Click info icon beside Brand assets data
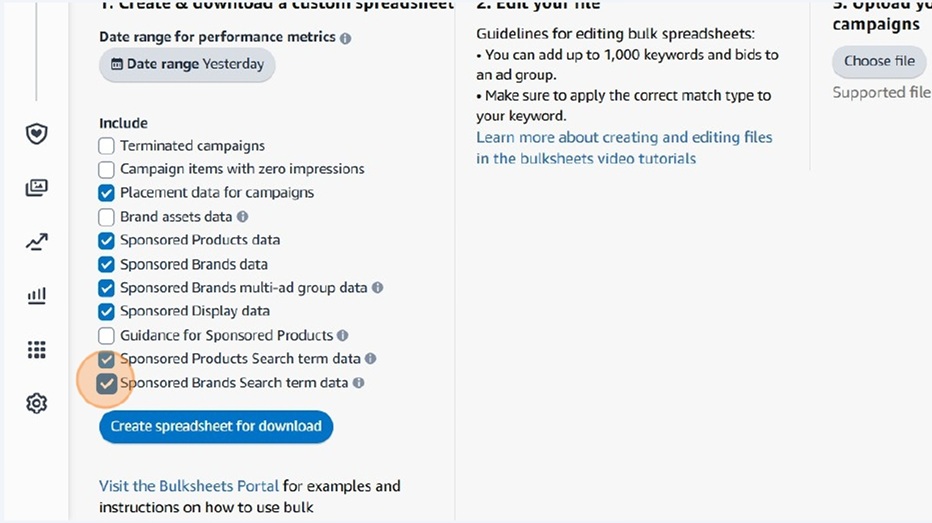Viewport: 932px width, 523px height. [x=243, y=217]
